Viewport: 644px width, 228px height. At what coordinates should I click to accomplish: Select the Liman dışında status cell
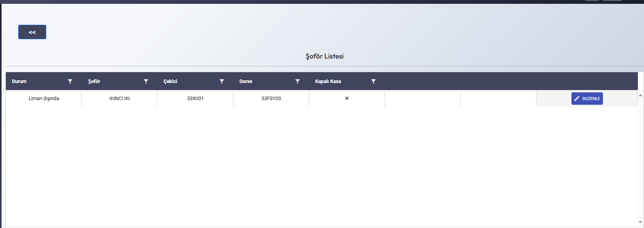click(44, 99)
